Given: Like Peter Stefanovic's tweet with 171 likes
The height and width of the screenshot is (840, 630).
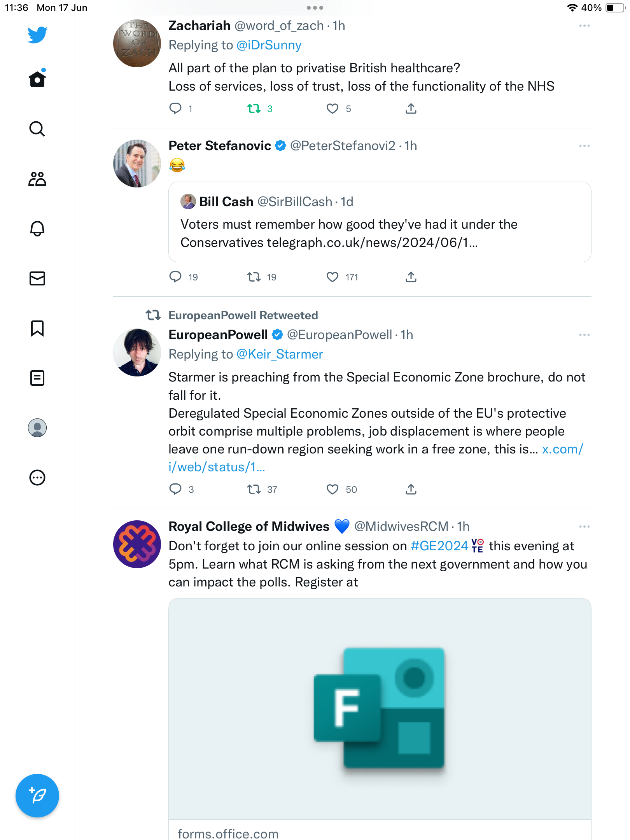Looking at the screenshot, I should 332,277.
